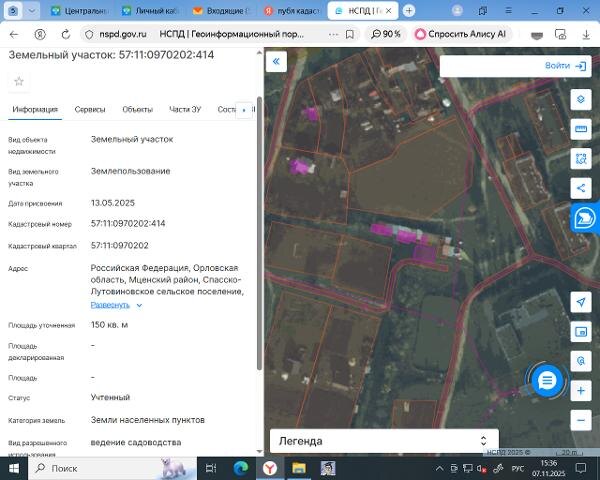This screenshot has height=480, width=600.
Task: Bookmark this page in the address bar
Action: (349, 34)
